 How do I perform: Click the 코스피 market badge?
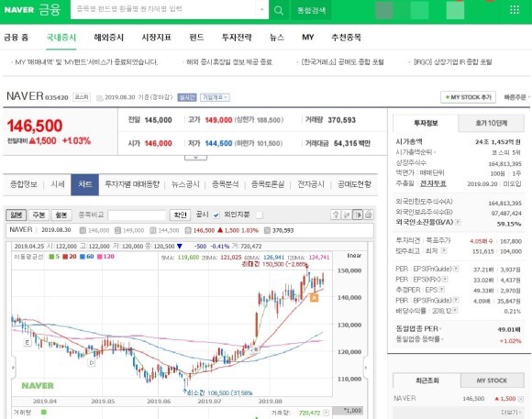(x=82, y=97)
